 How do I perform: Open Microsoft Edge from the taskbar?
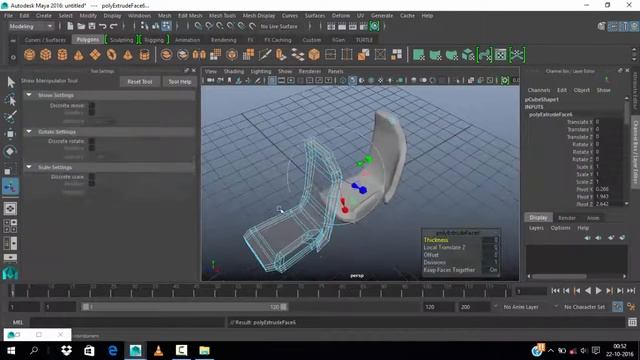pos(113,350)
